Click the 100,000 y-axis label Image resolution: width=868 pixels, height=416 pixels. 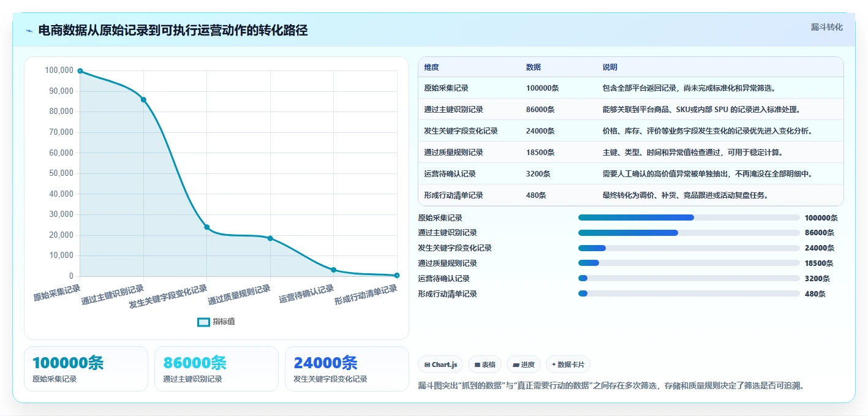tap(59, 70)
